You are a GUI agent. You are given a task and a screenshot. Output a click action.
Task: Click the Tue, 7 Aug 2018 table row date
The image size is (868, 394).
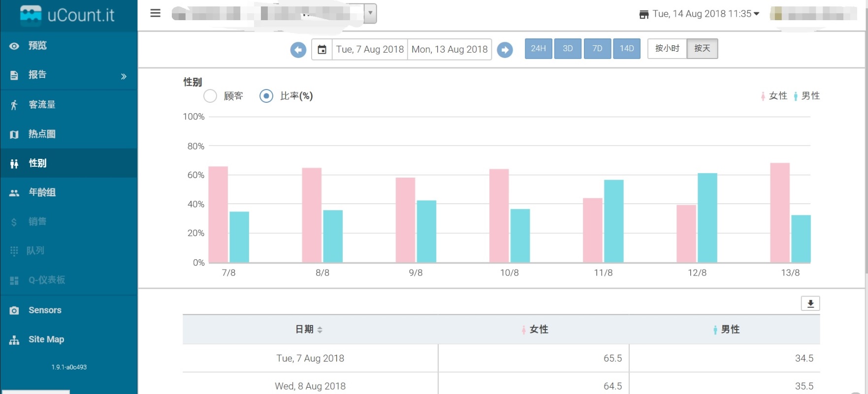click(x=310, y=359)
